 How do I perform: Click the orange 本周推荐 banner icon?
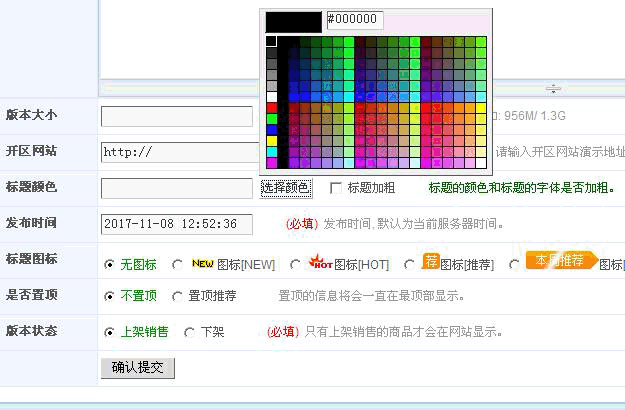tap(562, 260)
